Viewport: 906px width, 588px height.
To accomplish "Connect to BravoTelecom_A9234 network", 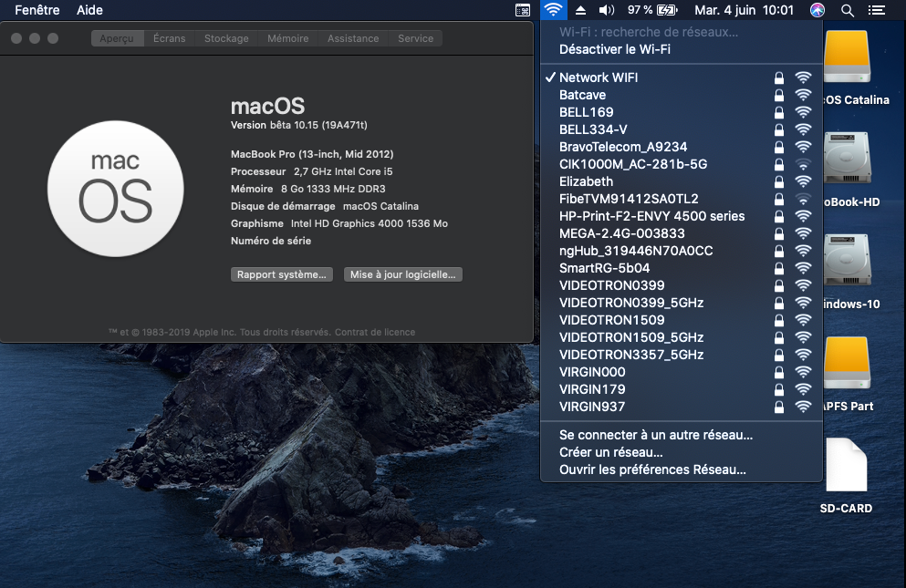I will click(x=682, y=147).
